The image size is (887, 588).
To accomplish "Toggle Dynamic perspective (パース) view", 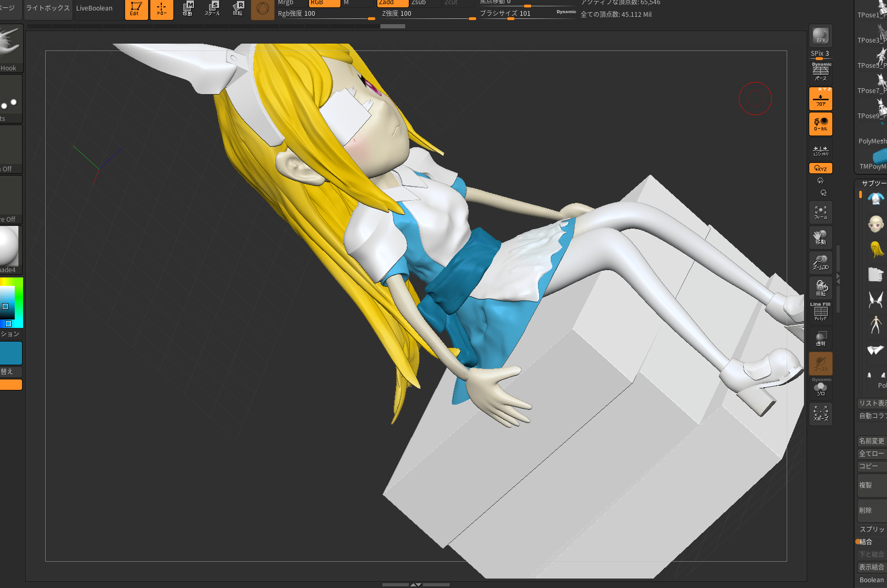I will point(820,72).
